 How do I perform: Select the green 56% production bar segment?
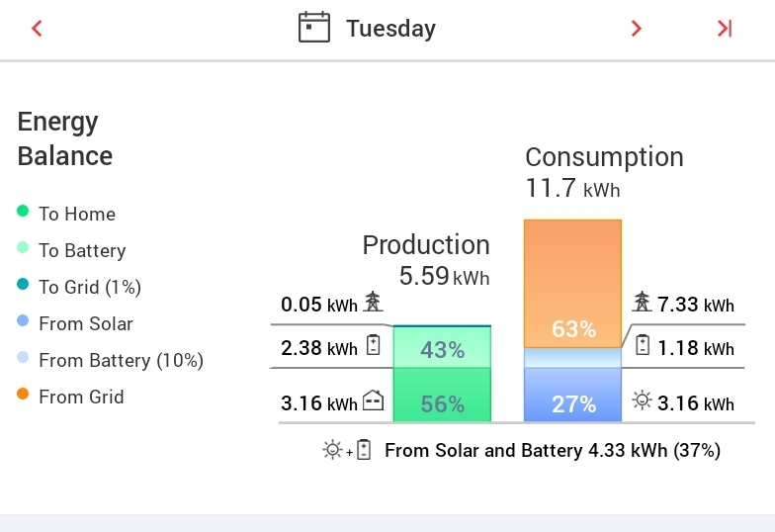coord(442,396)
